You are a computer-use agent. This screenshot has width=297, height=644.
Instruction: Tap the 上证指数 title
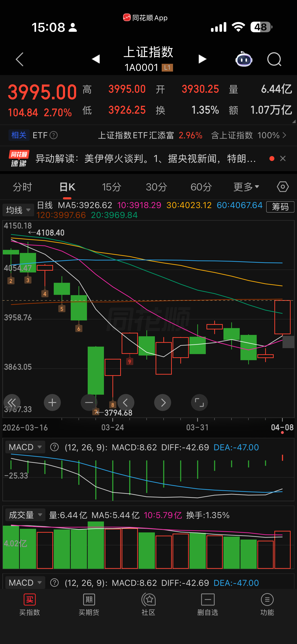click(148, 52)
